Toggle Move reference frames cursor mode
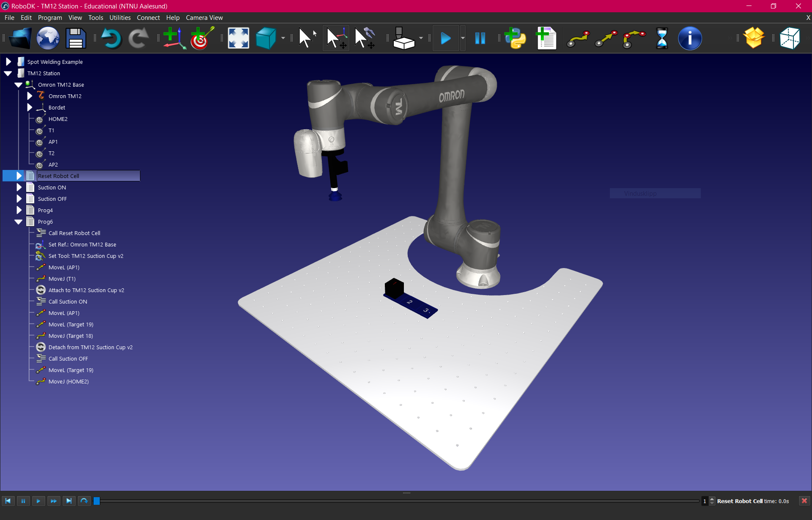Viewport: 812px width, 520px height. [336, 38]
